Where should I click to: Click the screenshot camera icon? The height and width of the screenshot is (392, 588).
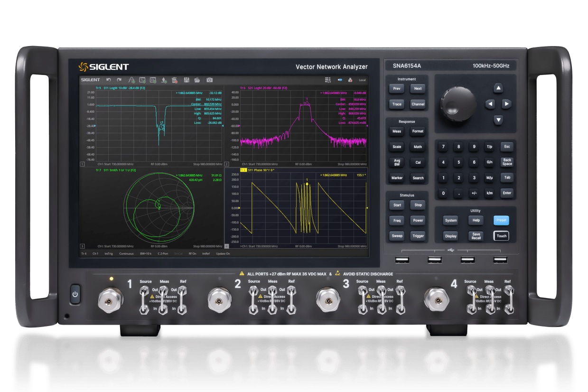pos(209,80)
